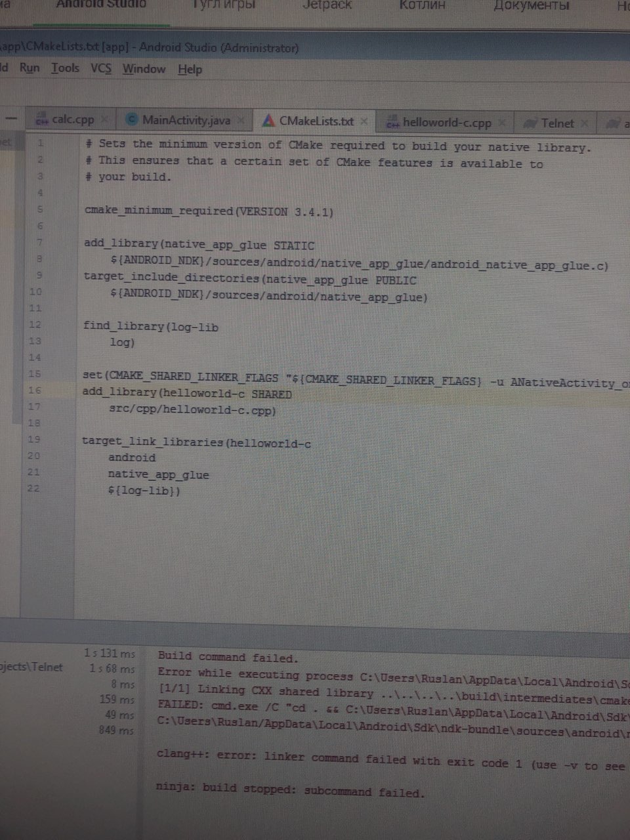The image size is (630, 840).
Task: Click the '# Sets the minimum version' comment line
Action: click(338, 146)
